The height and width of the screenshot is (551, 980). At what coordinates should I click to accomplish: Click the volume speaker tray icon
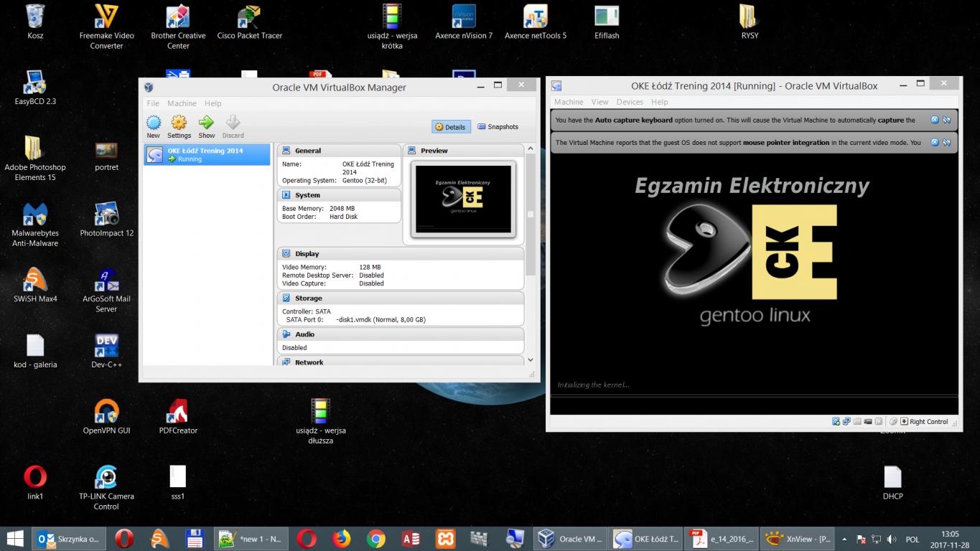891,539
